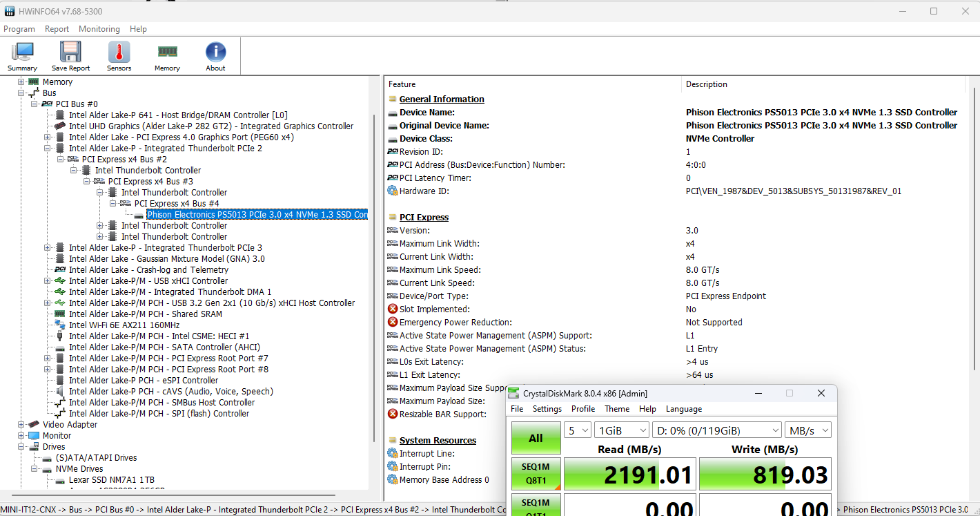Screen dimensions: 980x516
Task: Click the PCI\VEN_1987 hardware ID value
Action: 794,191
